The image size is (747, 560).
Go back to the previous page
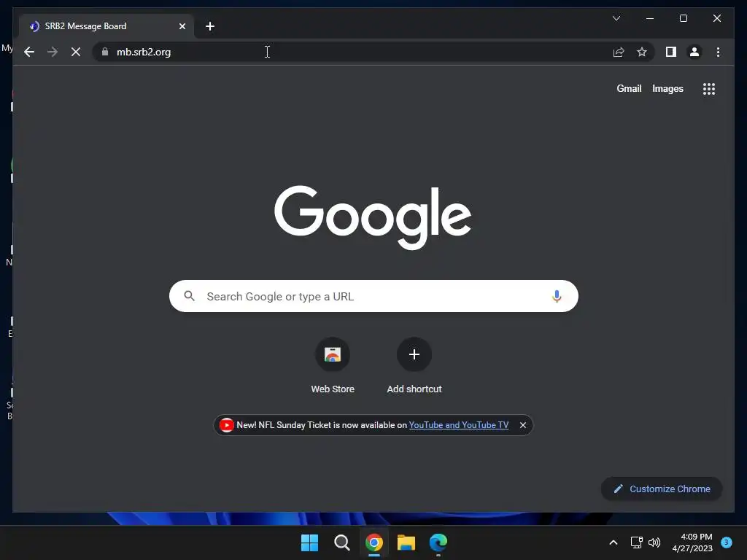29,52
